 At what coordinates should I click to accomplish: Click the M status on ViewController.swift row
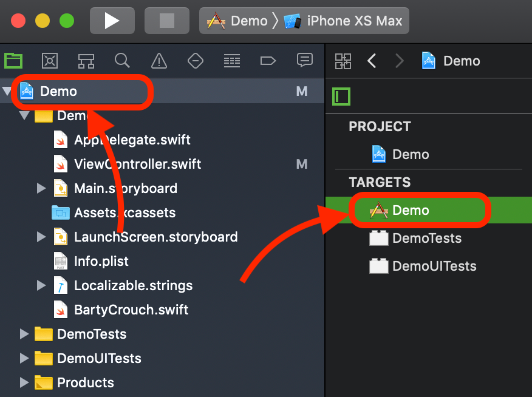[x=302, y=164]
